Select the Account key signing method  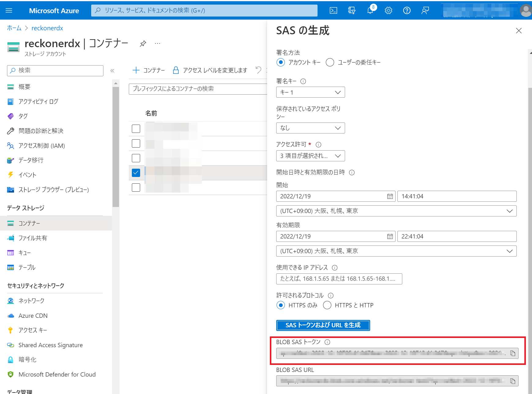point(281,62)
